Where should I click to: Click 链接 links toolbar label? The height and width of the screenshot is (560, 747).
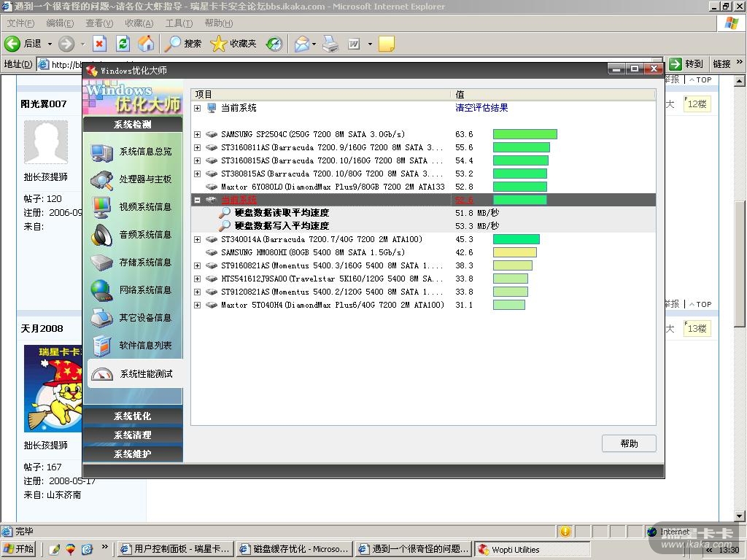click(721, 64)
